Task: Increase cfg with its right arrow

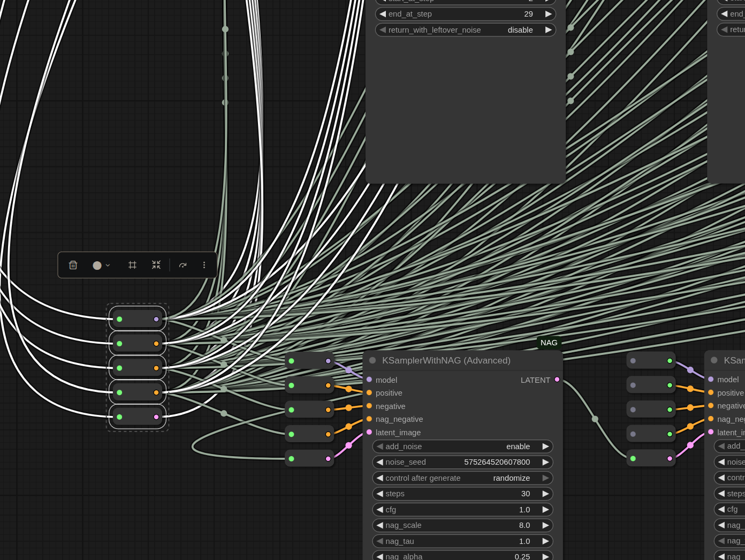Action: click(546, 510)
